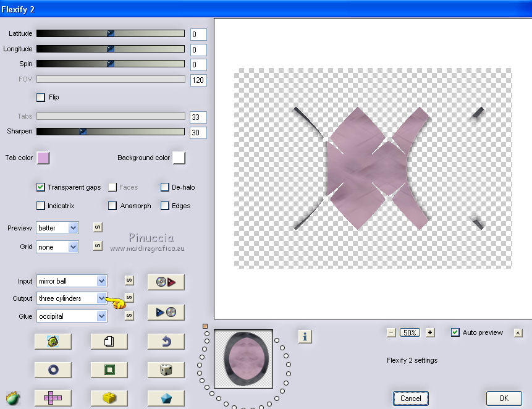Open the Preview quality dropdown
The image size is (532, 409).
[x=57, y=228]
